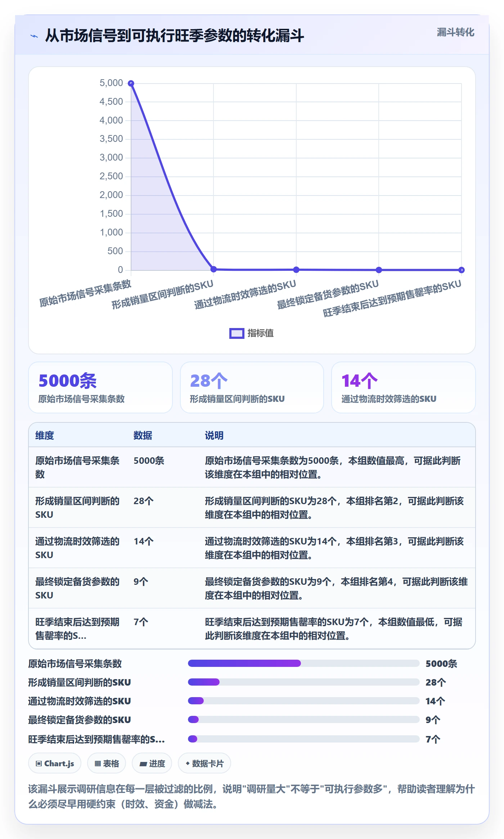Click the 表格 chip's grid icon
This screenshot has height=839, width=504.
98,763
